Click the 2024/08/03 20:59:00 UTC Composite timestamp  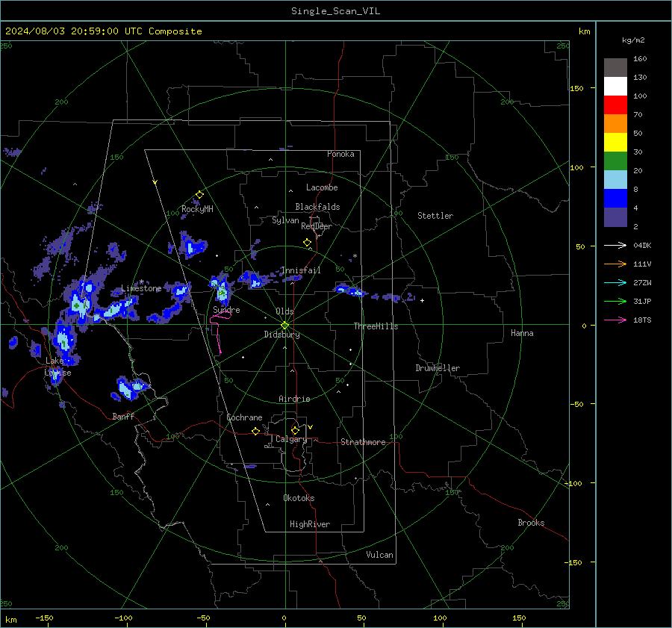pos(103,31)
